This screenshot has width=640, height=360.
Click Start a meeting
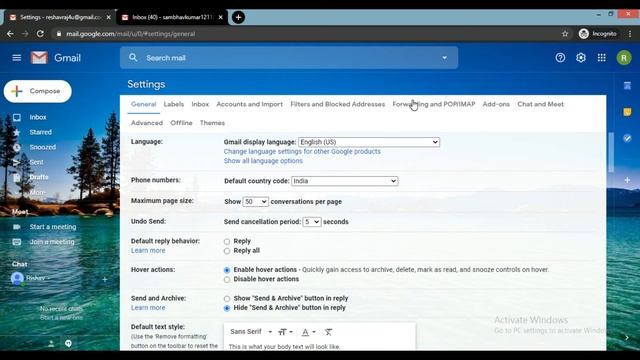pyautogui.click(x=53, y=227)
